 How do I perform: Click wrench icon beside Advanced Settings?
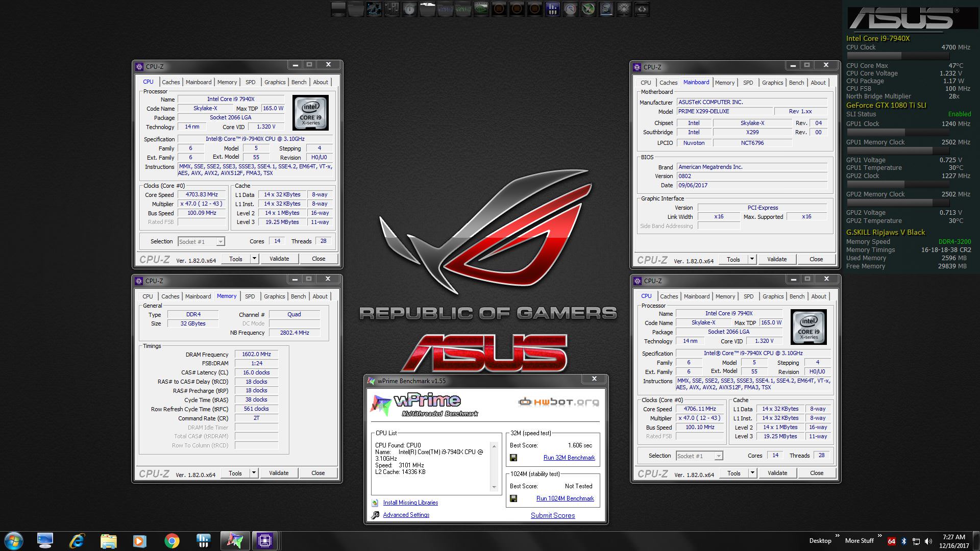coord(375,515)
